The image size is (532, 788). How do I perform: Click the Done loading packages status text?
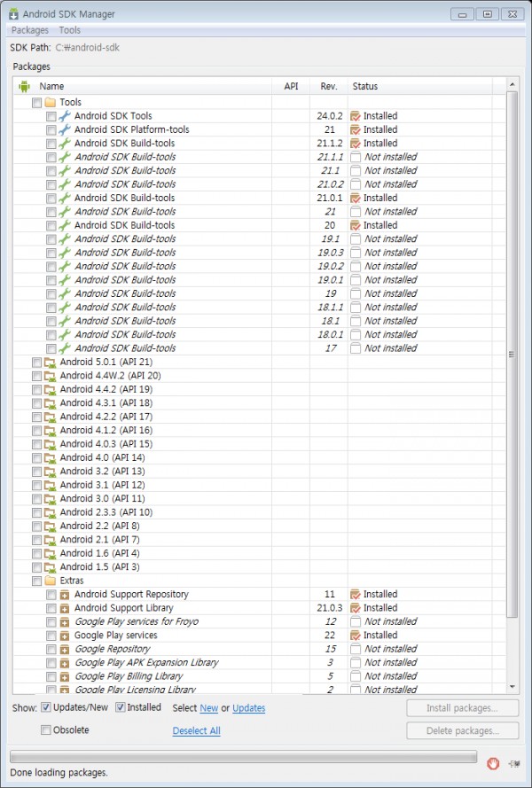point(59,773)
